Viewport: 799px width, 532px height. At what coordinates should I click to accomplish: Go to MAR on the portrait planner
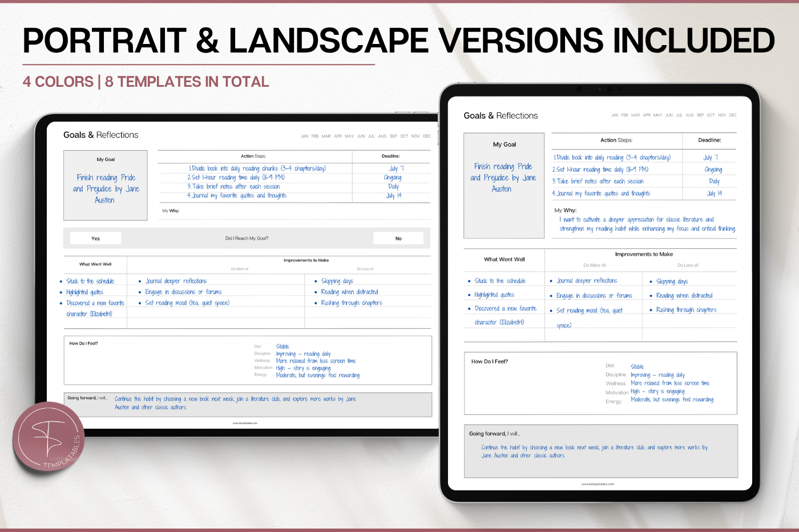(635, 115)
